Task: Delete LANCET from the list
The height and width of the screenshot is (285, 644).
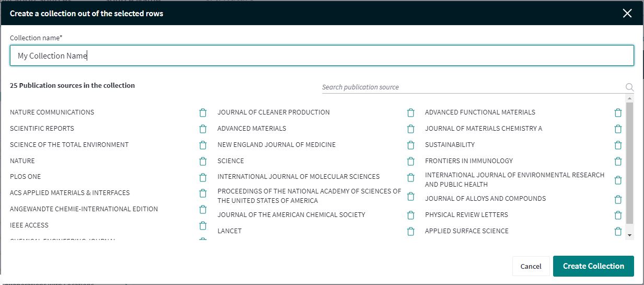Action: click(x=411, y=231)
